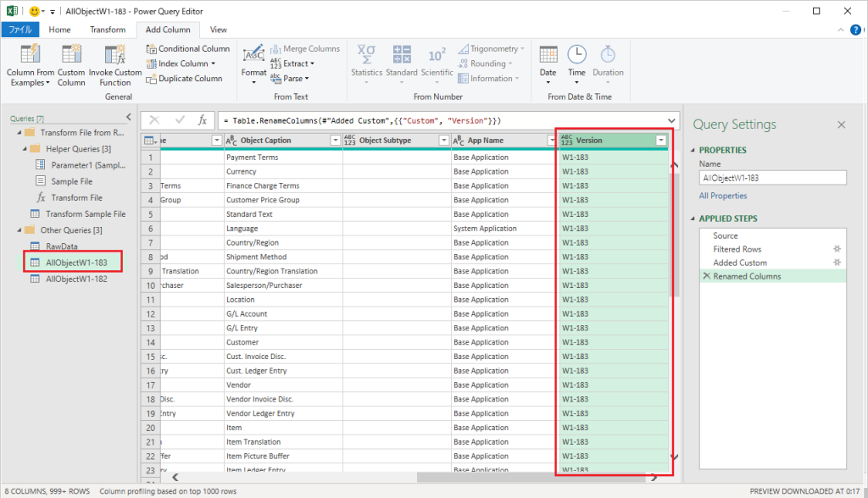Open Quick Access Toolbar customize dropdown

coord(52,11)
